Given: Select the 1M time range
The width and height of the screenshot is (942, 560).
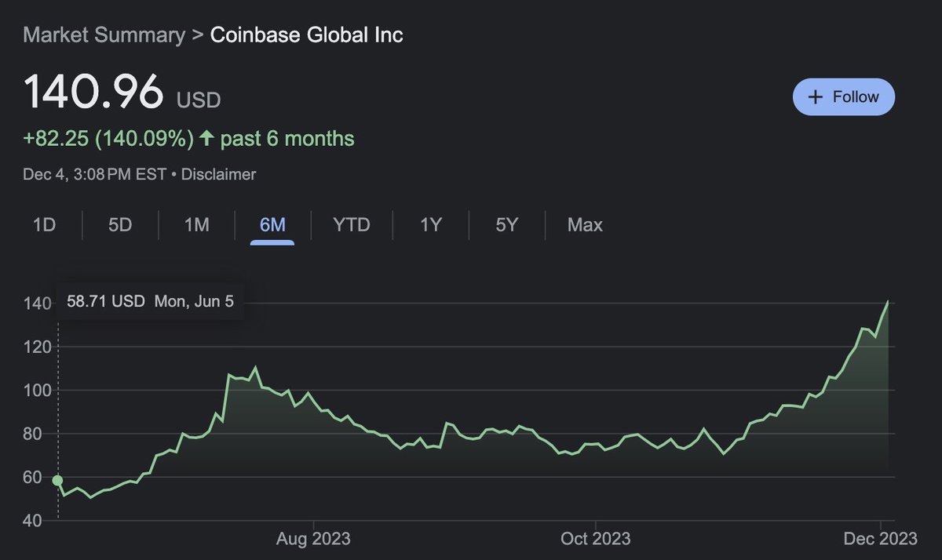Looking at the screenshot, I should click(196, 225).
